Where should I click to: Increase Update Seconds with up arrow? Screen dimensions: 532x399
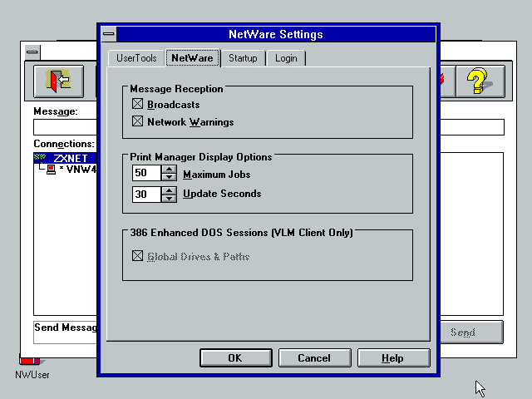(169, 190)
